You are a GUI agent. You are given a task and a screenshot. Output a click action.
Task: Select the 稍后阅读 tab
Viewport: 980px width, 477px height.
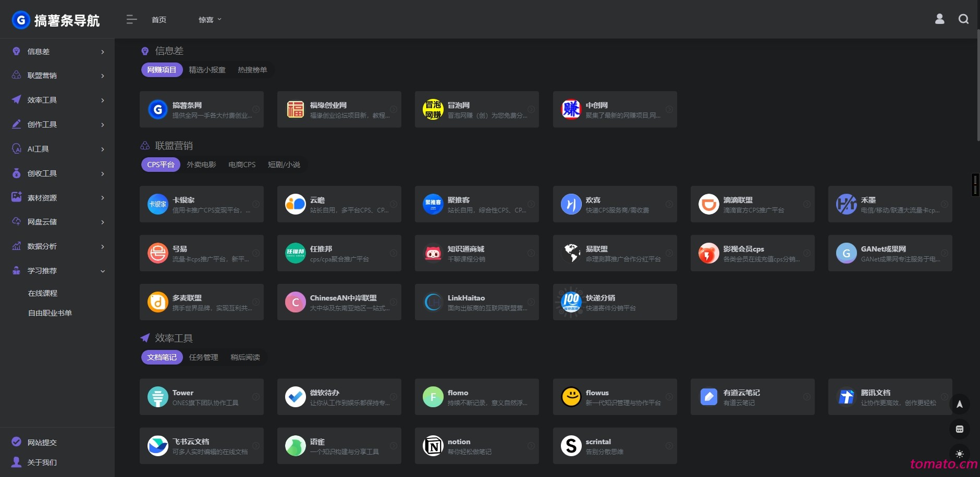[x=245, y=357]
